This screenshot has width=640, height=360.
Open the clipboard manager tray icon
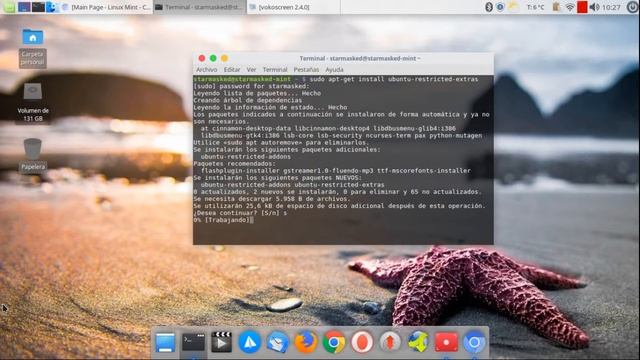[x=556, y=7]
